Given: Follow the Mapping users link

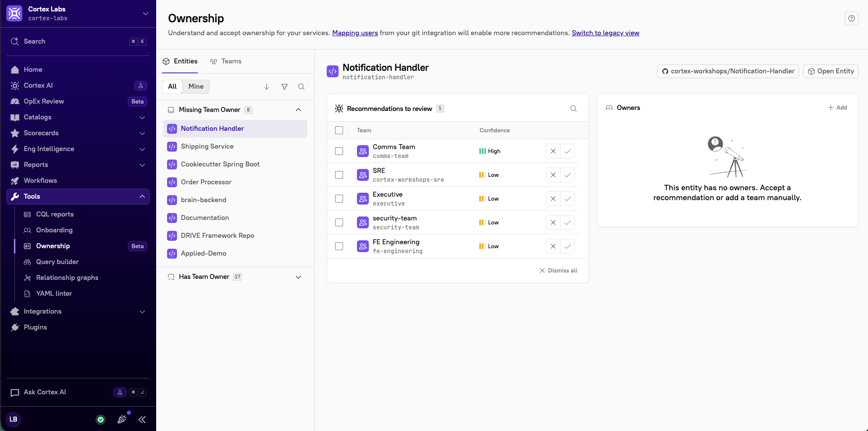Looking at the screenshot, I should click(x=355, y=33).
